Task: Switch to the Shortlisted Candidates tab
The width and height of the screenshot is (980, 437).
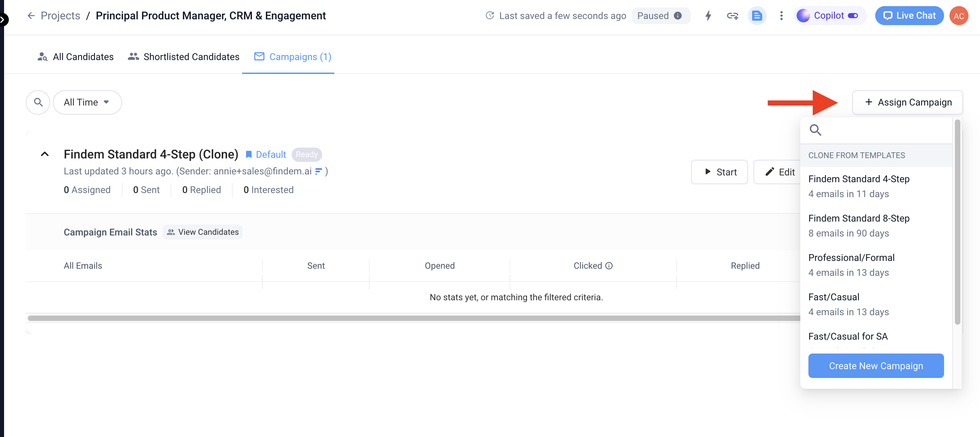Action: click(x=184, y=57)
